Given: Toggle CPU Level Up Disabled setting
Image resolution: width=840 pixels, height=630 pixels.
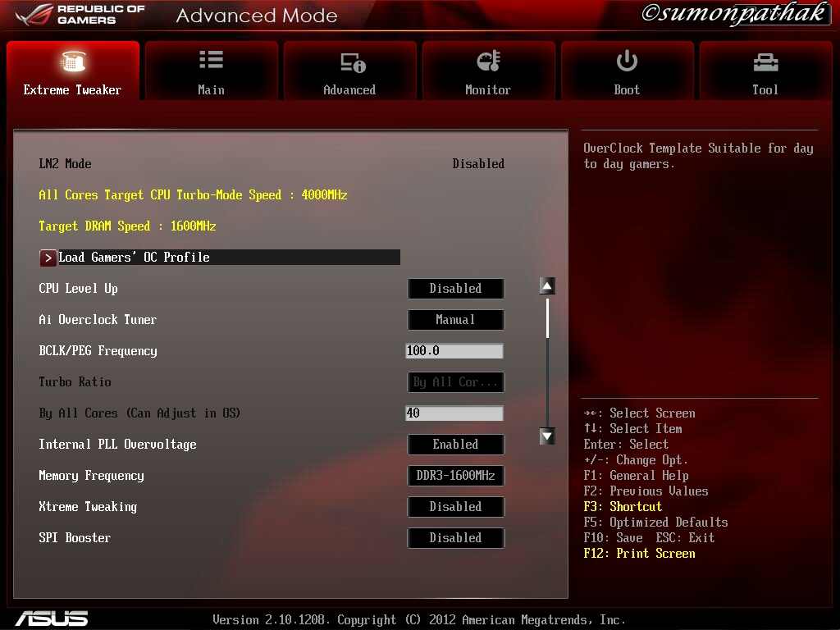Looking at the screenshot, I should [x=455, y=289].
